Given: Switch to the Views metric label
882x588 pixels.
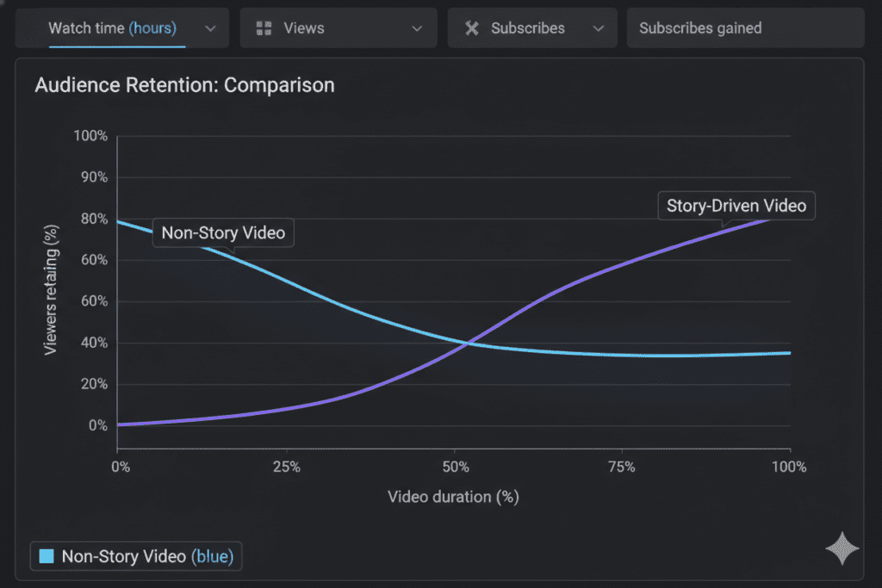Looking at the screenshot, I should pyautogui.click(x=303, y=28).
